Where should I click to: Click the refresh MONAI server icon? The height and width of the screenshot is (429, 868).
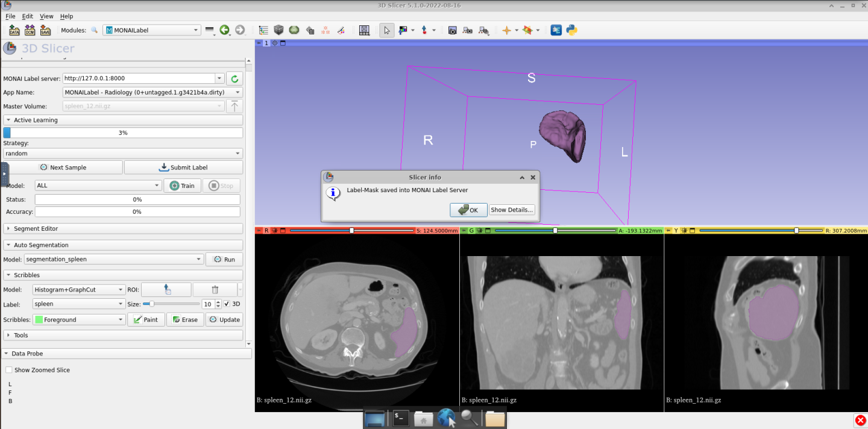234,78
